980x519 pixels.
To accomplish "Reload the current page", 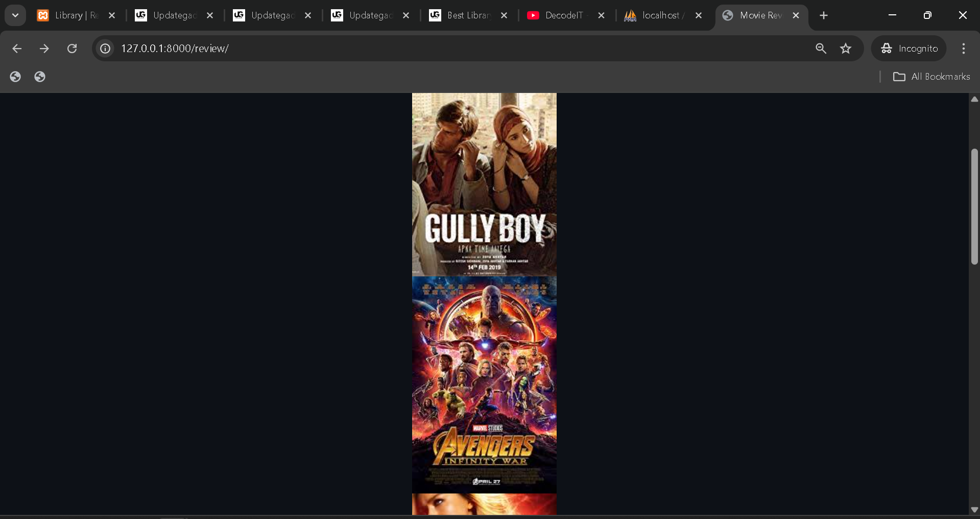I will (x=72, y=49).
